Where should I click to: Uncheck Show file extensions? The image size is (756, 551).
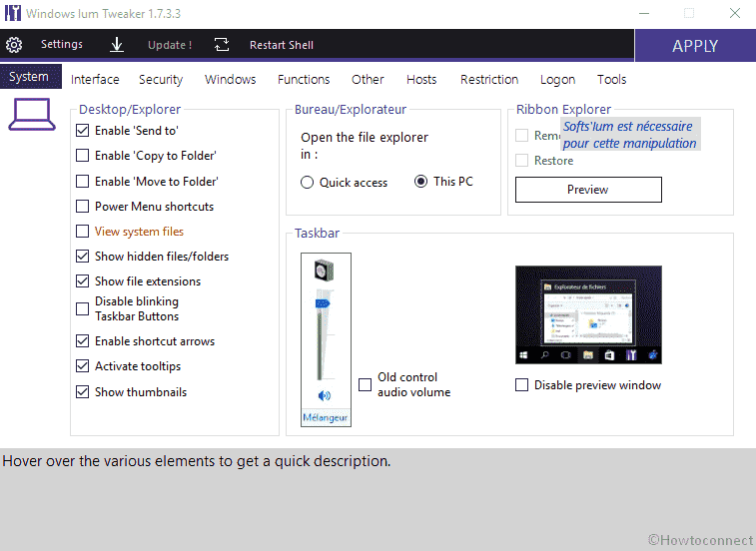click(83, 281)
